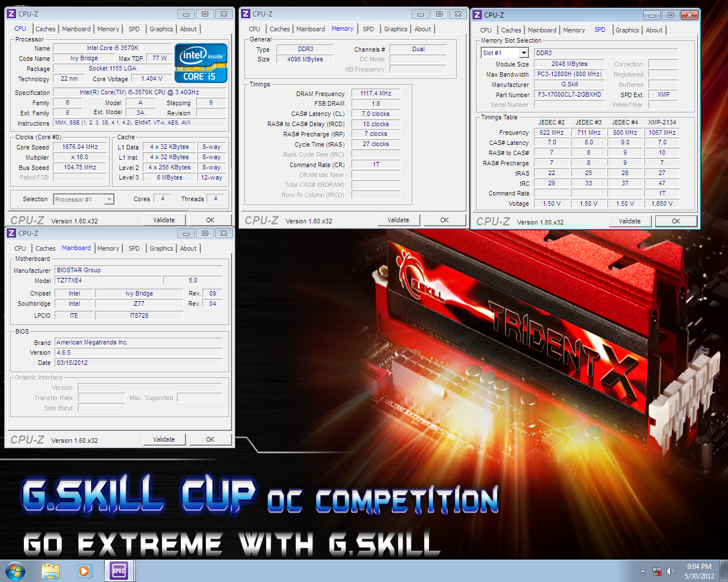Viewport: 728px width, 582px height.
Task: Open Windows Explorer from the taskbar
Action: click(x=51, y=571)
